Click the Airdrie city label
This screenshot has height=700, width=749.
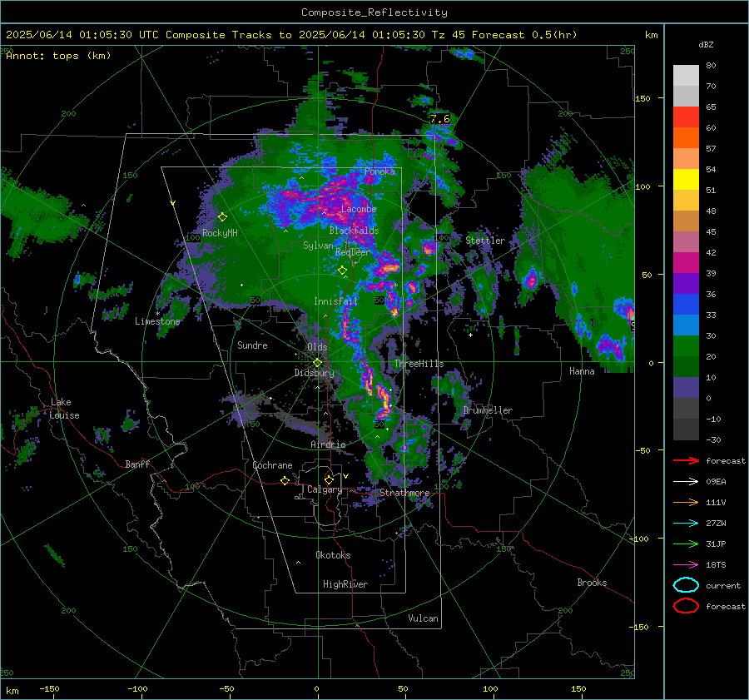pos(328,444)
